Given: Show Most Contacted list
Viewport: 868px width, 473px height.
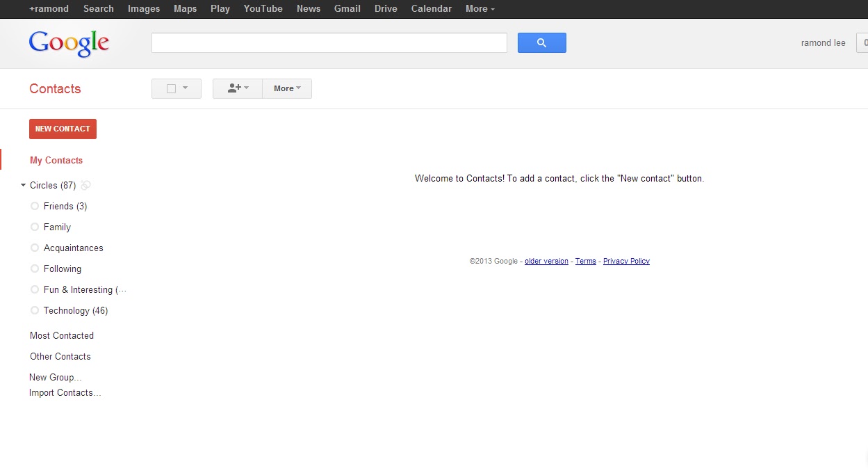Looking at the screenshot, I should (62, 336).
